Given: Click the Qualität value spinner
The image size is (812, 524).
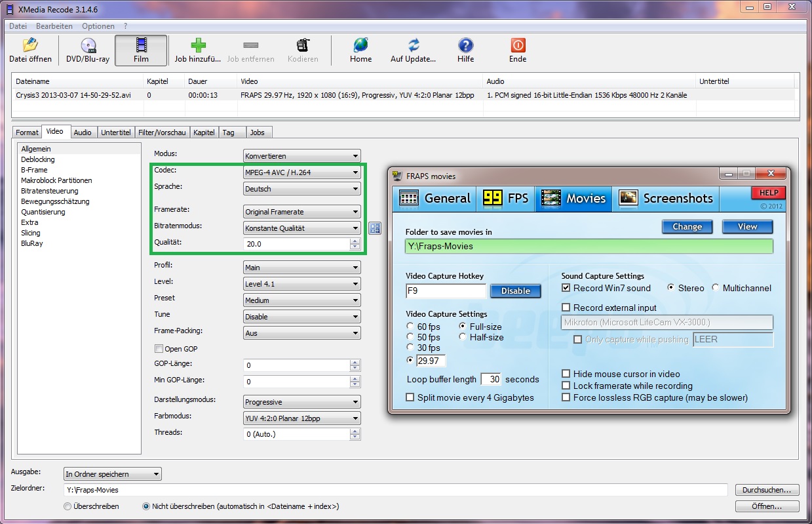Looking at the screenshot, I should coord(355,244).
